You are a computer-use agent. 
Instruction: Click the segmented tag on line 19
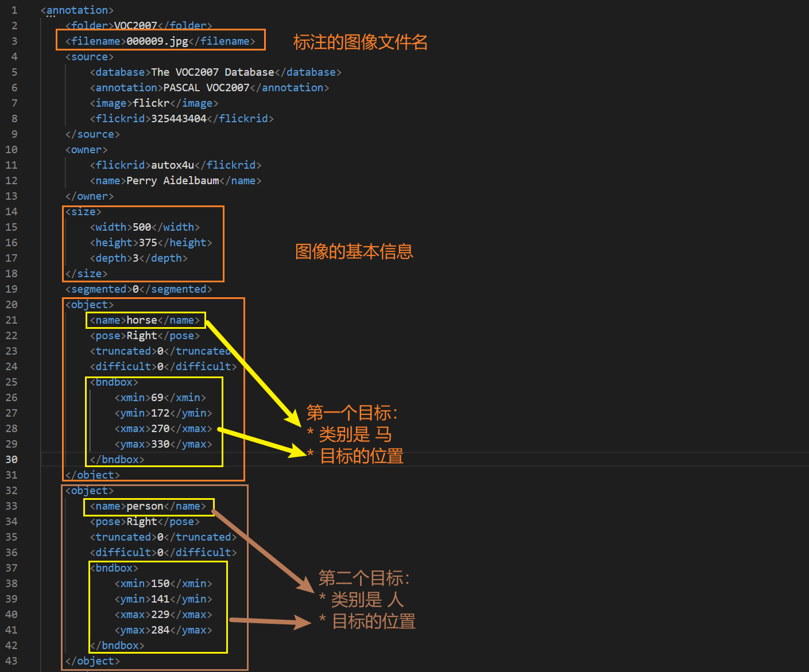(x=98, y=289)
